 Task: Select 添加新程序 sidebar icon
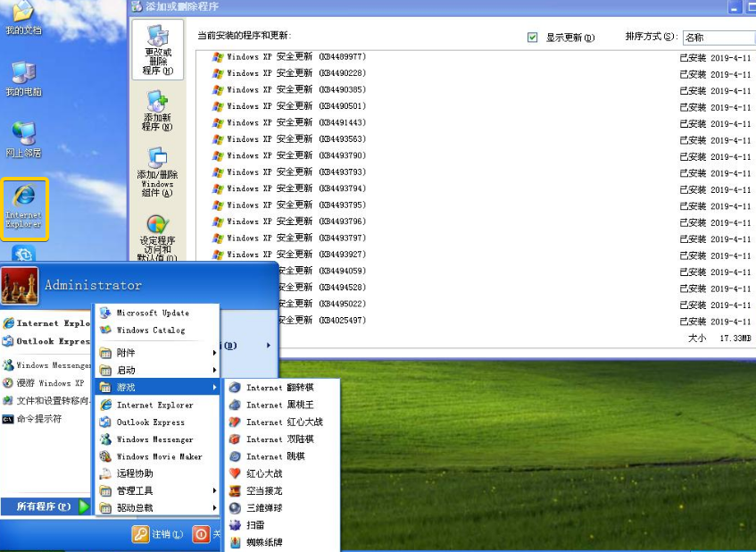(x=157, y=111)
